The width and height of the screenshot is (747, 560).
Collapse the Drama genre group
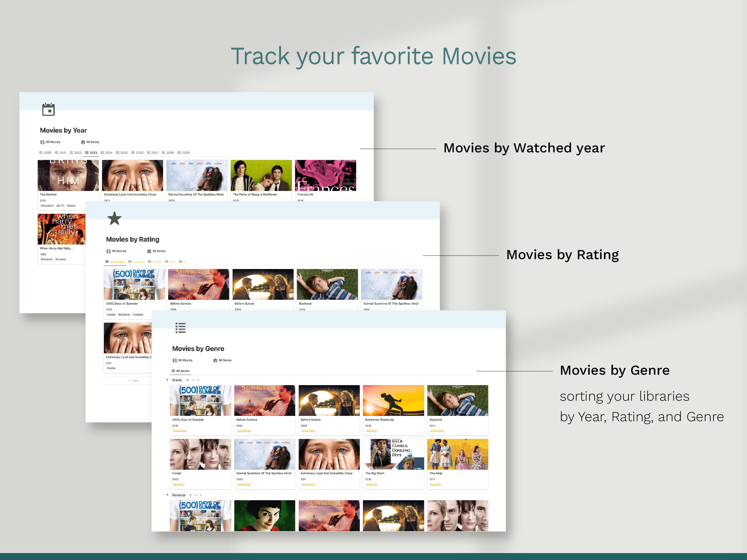click(x=167, y=380)
